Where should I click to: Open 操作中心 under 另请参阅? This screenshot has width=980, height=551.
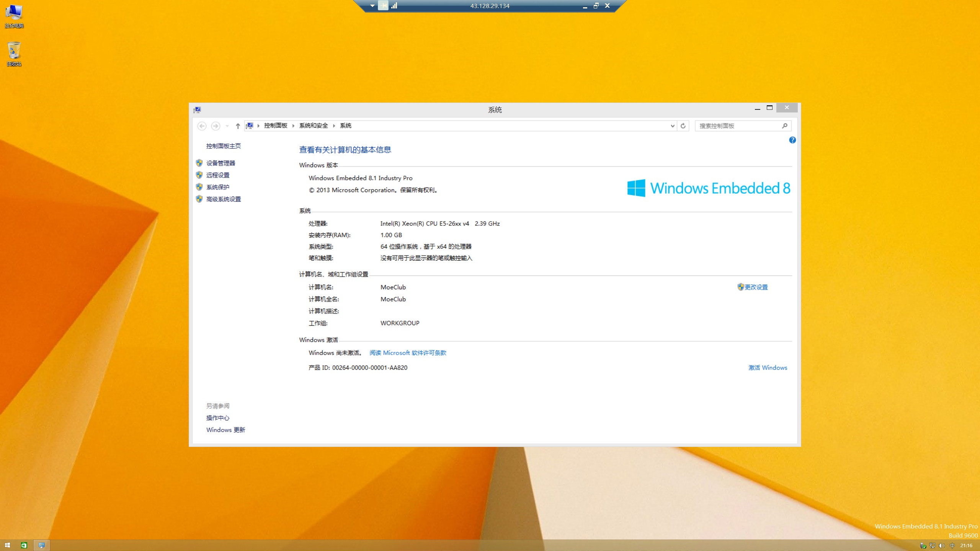click(x=218, y=418)
